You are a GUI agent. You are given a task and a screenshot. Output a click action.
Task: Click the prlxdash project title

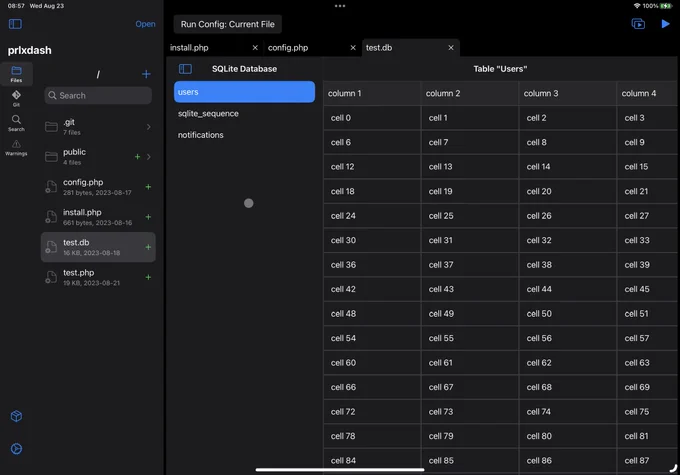click(x=29, y=50)
